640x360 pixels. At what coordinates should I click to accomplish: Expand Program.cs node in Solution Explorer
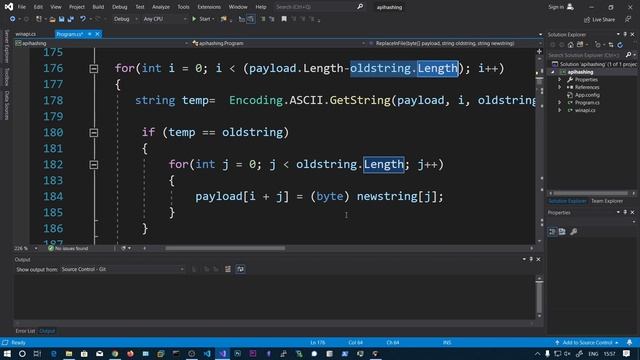pos(560,102)
